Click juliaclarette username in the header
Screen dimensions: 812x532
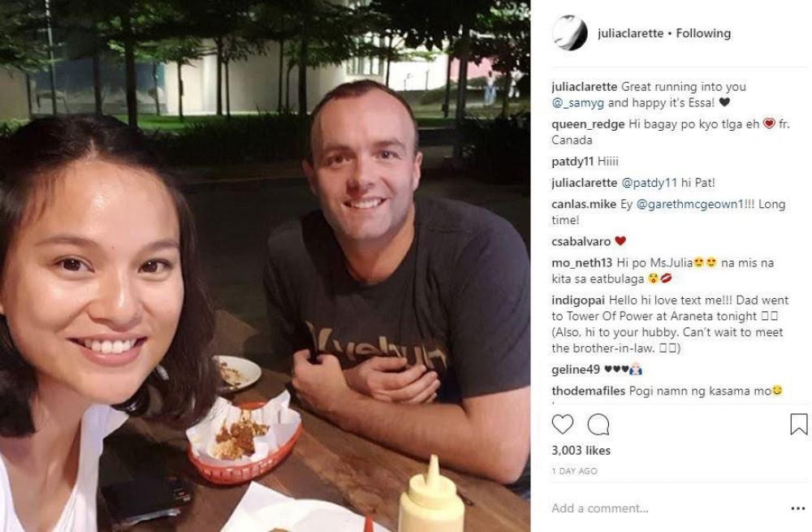630,33
